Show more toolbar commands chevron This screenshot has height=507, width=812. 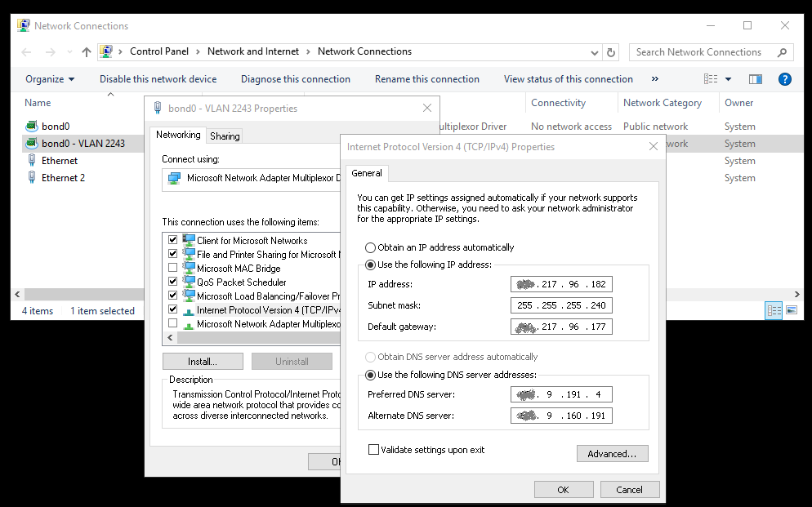click(x=655, y=79)
